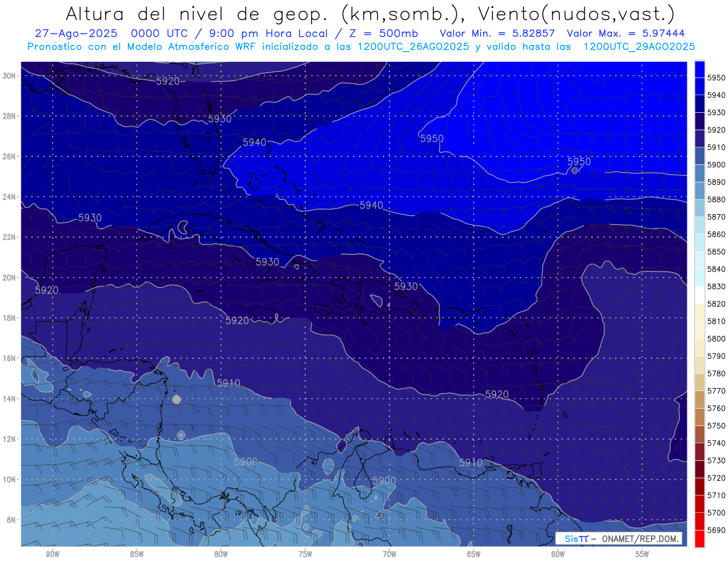The width and height of the screenshot is (728, 562).
Task: Click the 'ONAMET/REP.DOM.' credit label
Action: point(639,539)
